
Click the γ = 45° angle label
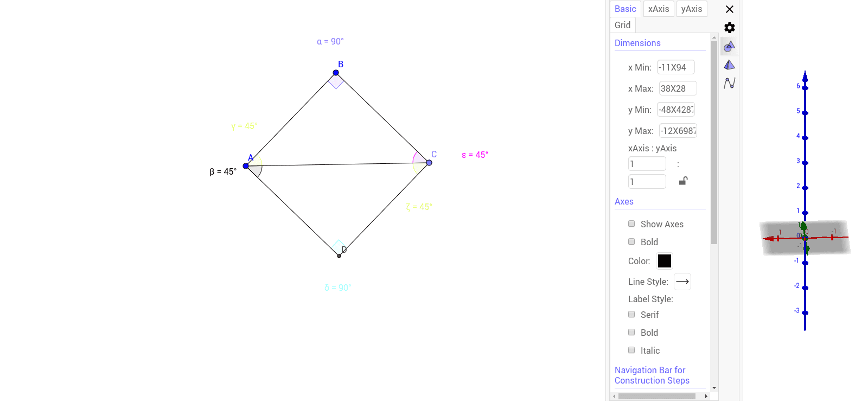pos(244,126)
